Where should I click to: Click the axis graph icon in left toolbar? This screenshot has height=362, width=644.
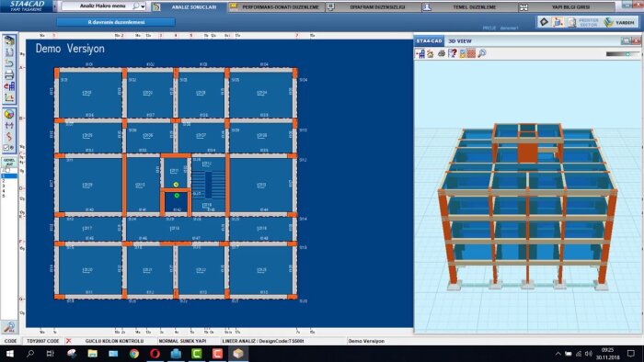pyautogui.click(x=9, y=97)
